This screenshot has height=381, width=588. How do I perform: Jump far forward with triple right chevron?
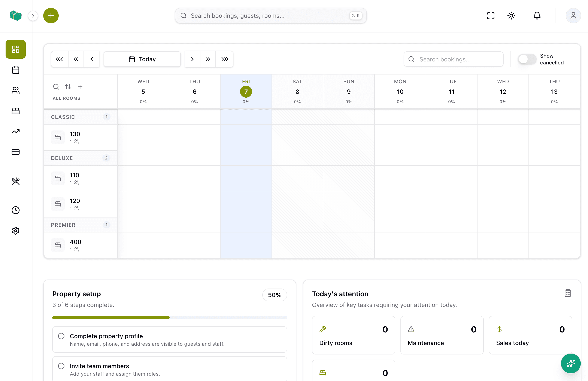(x=225, y=59)
